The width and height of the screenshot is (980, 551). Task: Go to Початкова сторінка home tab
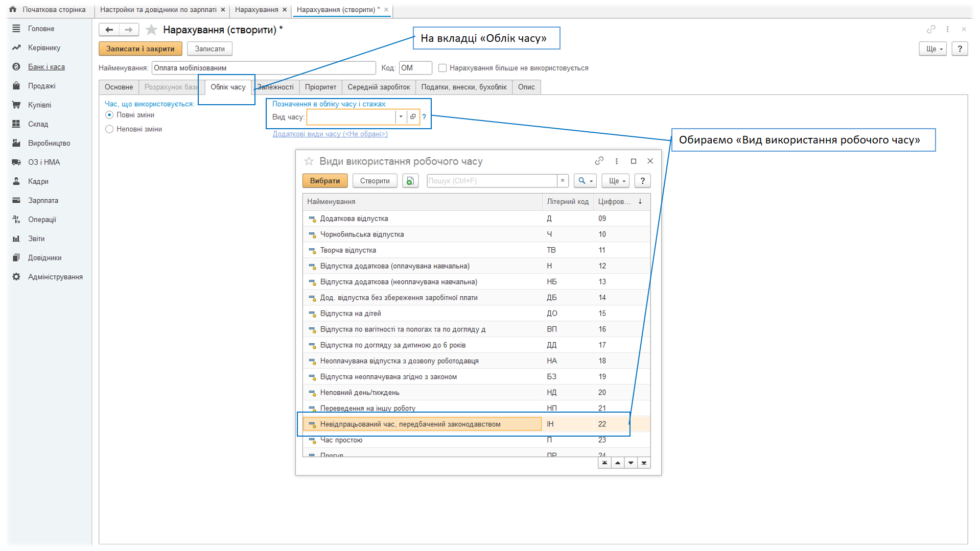(x=48, y=10)
